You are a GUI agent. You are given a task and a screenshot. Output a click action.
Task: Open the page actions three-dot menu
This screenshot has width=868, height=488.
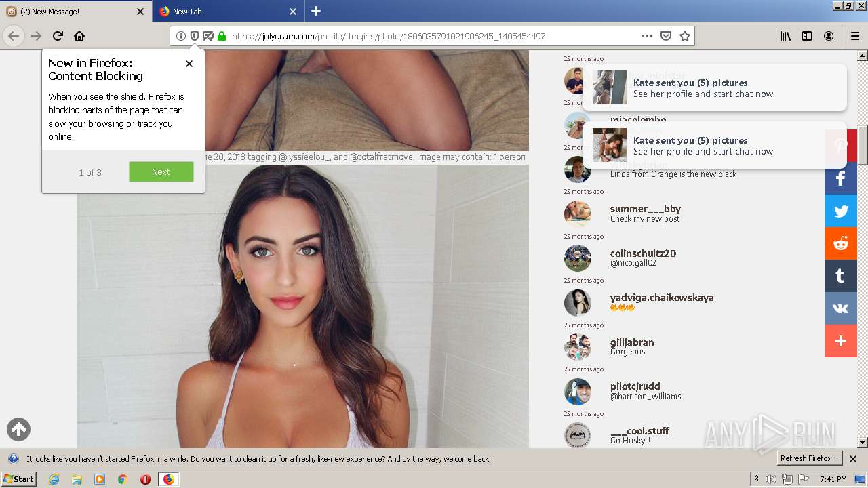[x=647, y=36]
